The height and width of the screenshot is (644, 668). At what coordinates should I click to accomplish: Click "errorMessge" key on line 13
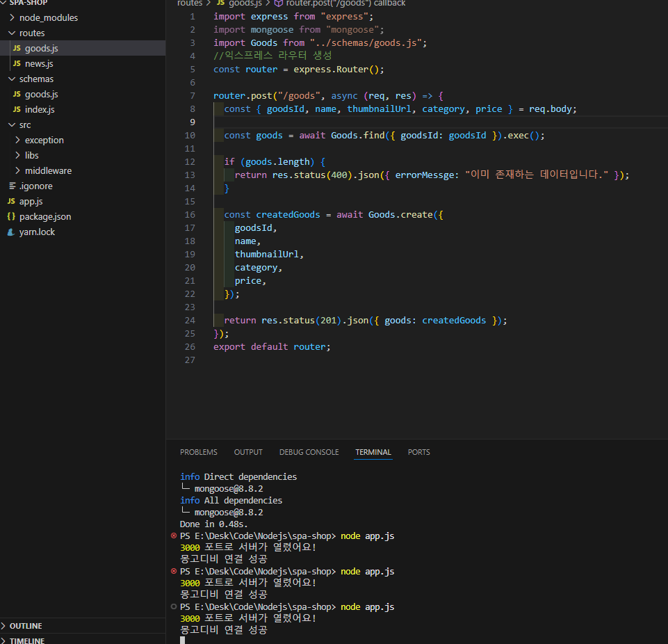tap(424, 175)
